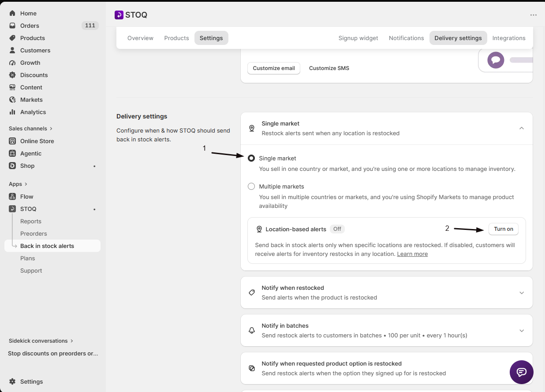Click the Discounts badge icon
Viewport: 545px width, 392px height.
pyautogui.click(x=12, y=75)
